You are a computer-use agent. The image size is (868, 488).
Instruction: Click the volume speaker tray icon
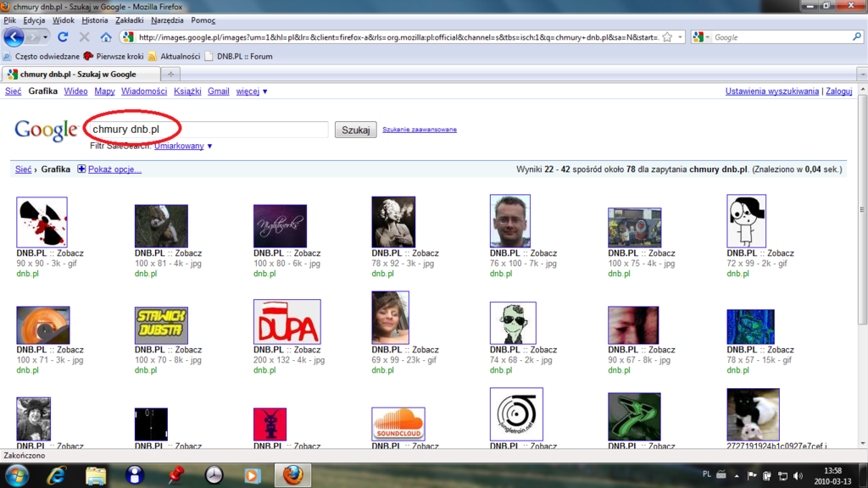[798, 476]
